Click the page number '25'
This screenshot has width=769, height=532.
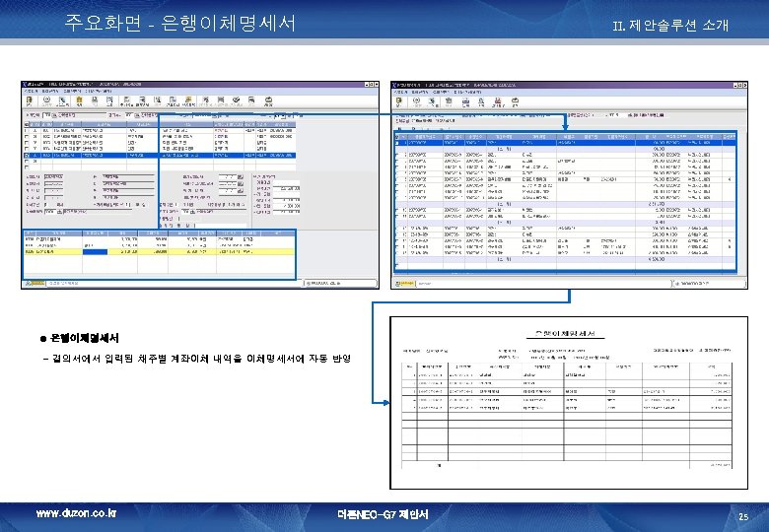point(743,516)
